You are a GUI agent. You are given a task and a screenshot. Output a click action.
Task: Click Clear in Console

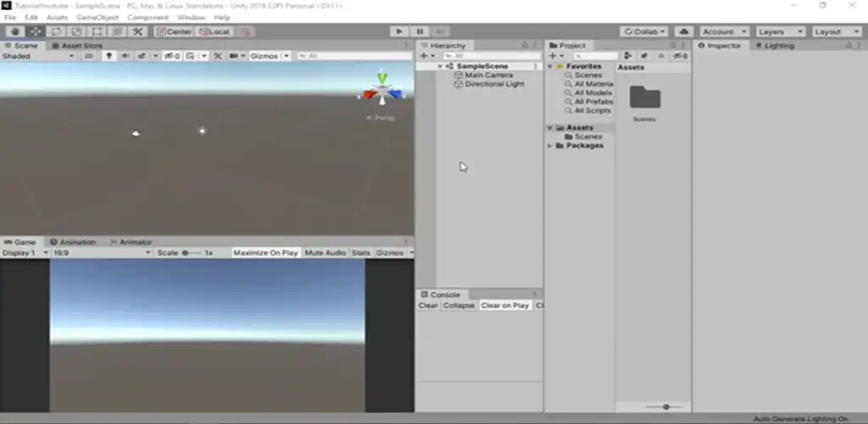point(428,305)
